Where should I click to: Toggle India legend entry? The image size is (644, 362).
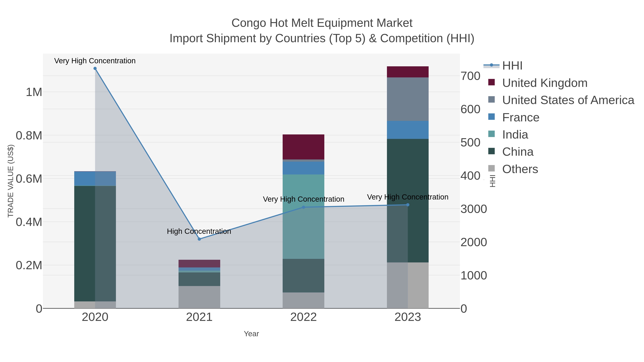508,134
